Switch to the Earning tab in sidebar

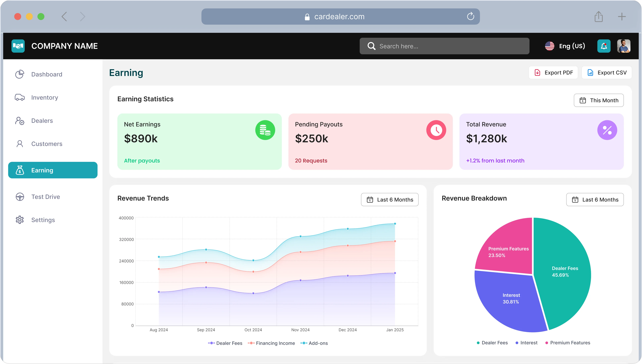pyautogui.click(x=42, y=170)
